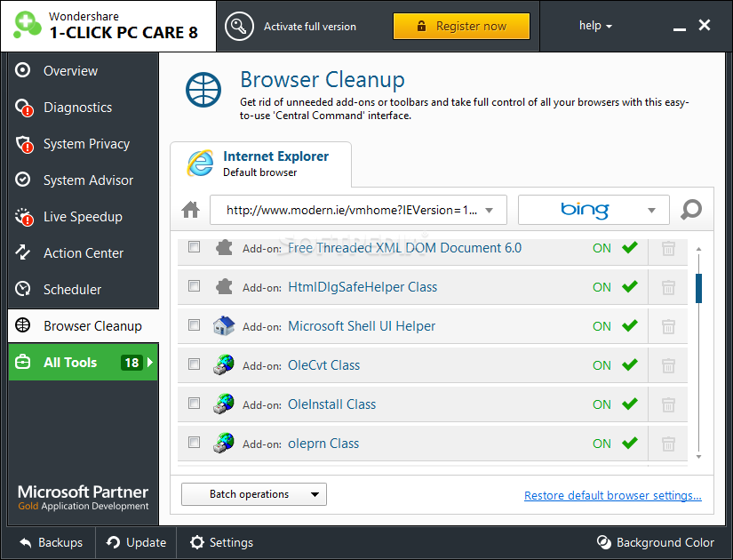Click the Scheduler clock icon

pos(22,289)
